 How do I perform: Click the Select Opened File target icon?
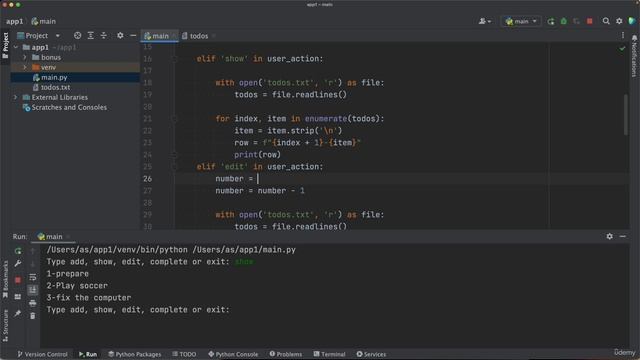point(77,36)
